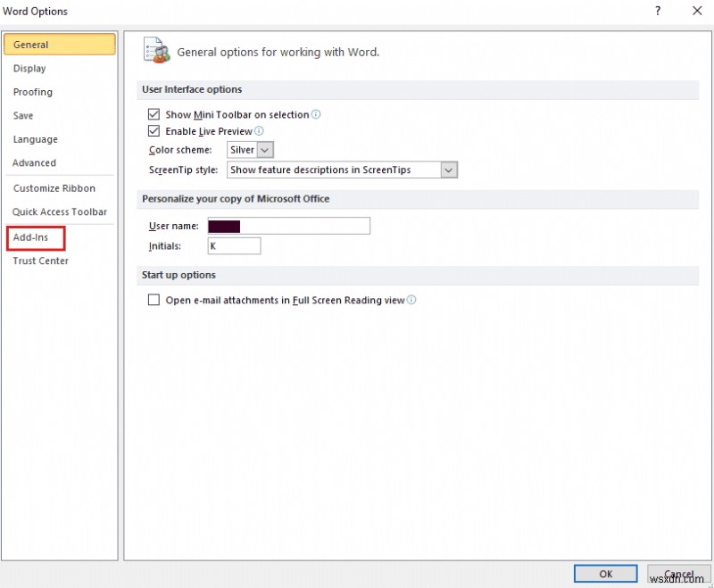
Task: Open Customize Ribbon settings
Action: click(54, 188)
